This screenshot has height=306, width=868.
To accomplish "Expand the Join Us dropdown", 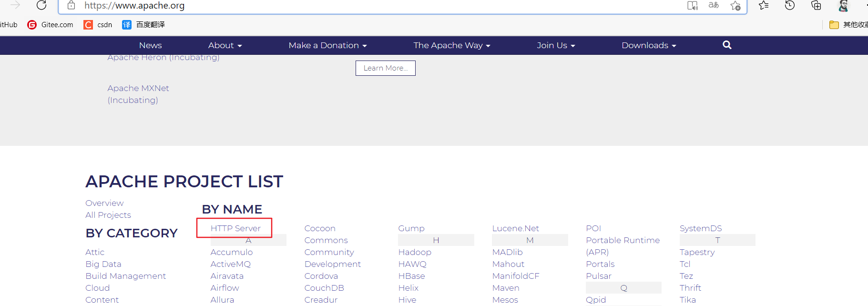I will pos(556,45).
